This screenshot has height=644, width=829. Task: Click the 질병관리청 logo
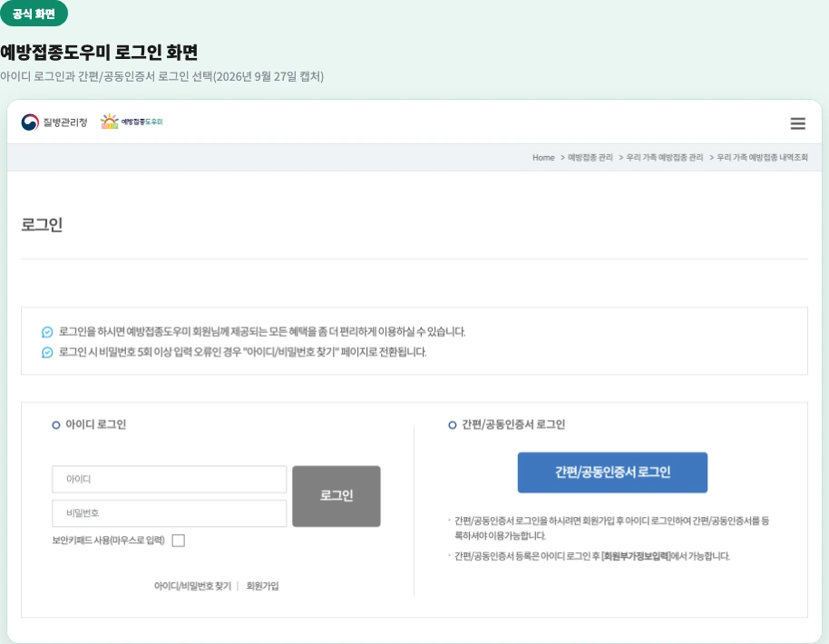tap(54, 122)
